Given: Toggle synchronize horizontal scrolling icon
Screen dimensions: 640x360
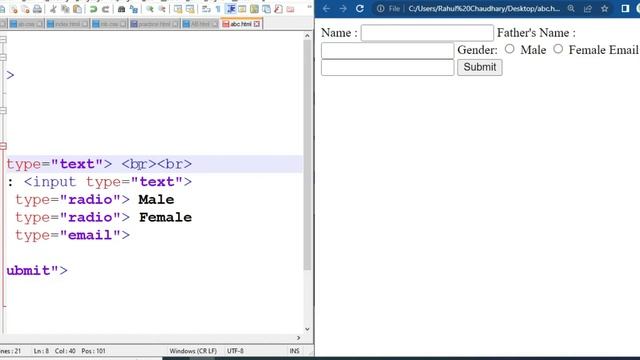Looking at the screenshot, I should (x=190, y=9).
